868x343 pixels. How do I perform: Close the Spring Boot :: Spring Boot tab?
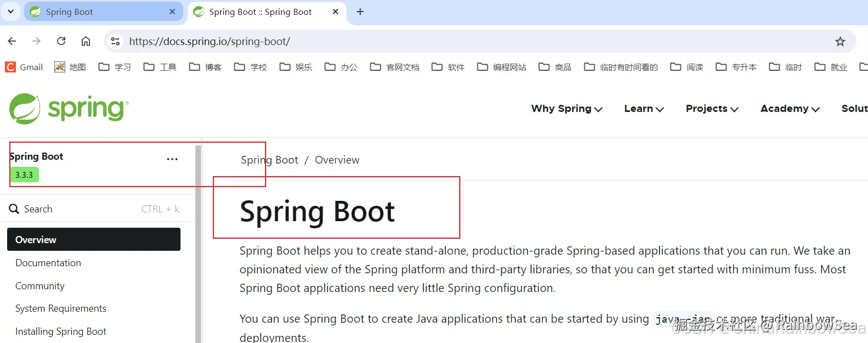point(335,12)
